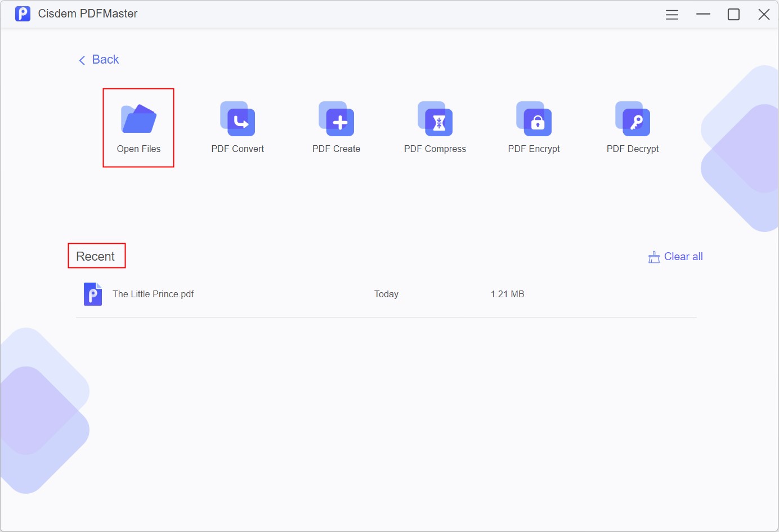Image resolution: width=779 pixels, height=532 pixels.
Task: Click the Recent section label
Action: point(96,256)
